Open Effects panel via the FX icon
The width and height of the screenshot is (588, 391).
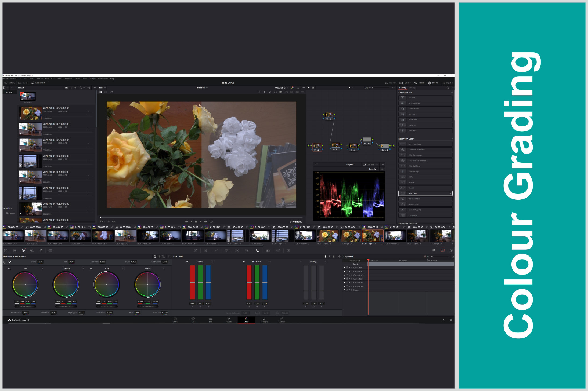coord(429,83)
